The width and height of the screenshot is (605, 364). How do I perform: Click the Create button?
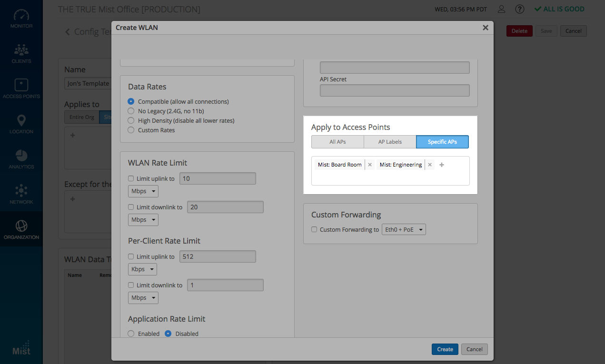pyautogui.click(x=445, y=349)
